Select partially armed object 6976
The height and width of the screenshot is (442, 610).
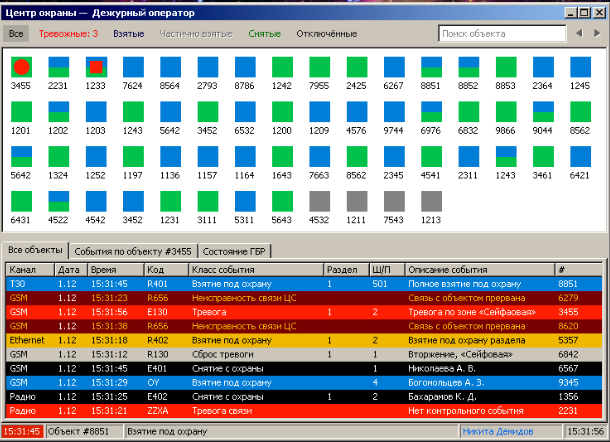click(431, 112)
